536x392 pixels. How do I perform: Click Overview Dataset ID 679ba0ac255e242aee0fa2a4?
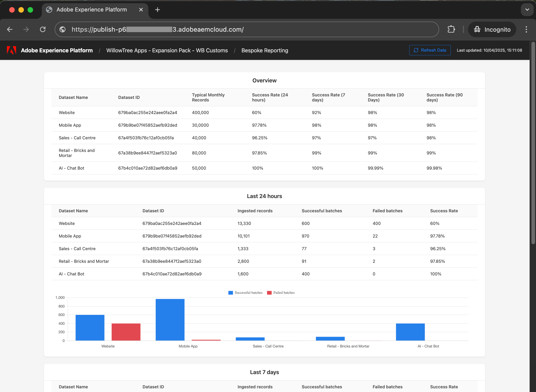[148, 112]
